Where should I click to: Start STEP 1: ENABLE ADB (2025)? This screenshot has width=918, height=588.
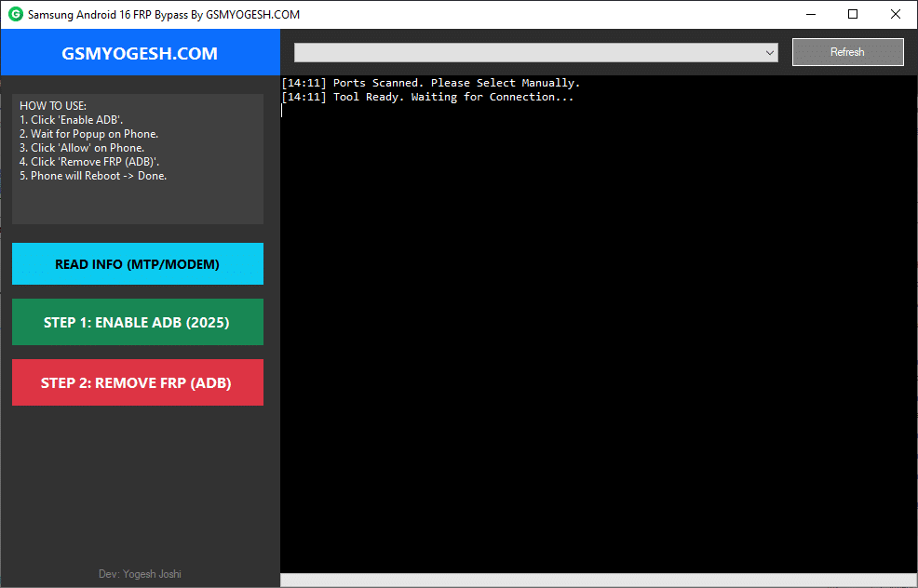(x=137, y=322)
